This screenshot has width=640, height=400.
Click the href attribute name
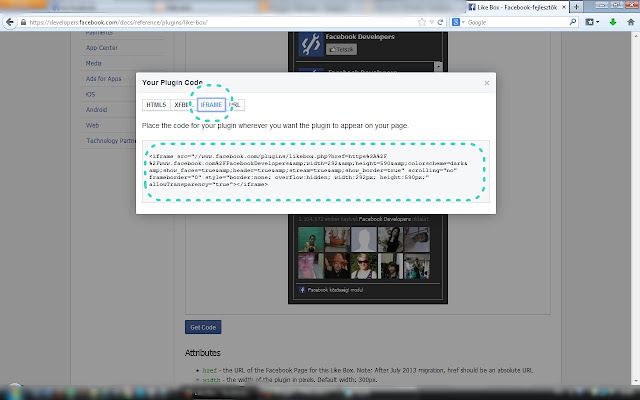click(x=210, y=371)
